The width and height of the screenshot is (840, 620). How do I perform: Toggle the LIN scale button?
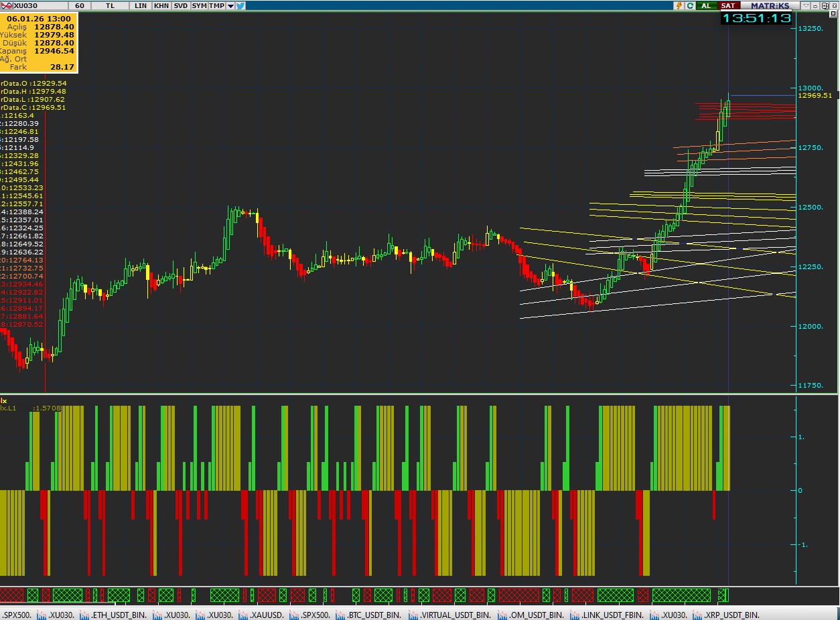[141, 5]
